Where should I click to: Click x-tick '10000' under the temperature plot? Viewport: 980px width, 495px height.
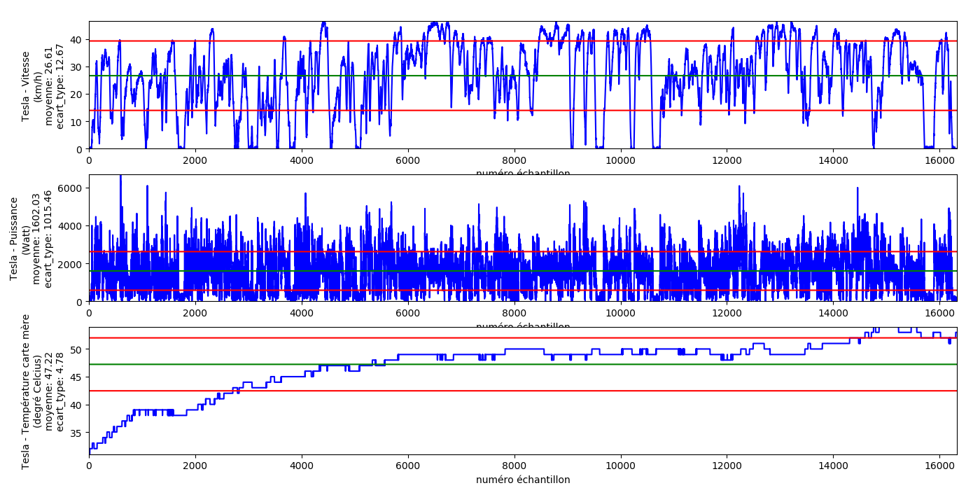coord(621,466)
